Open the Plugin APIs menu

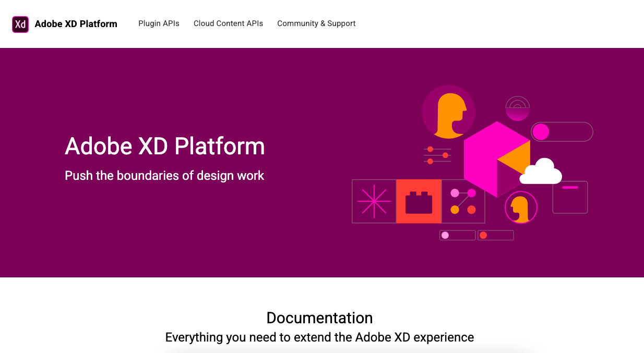159,23
